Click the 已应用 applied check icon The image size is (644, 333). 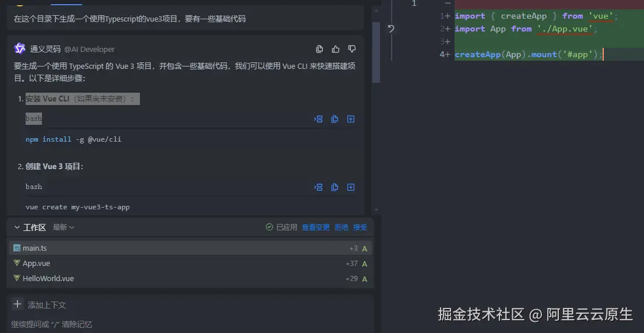[269, 227]
